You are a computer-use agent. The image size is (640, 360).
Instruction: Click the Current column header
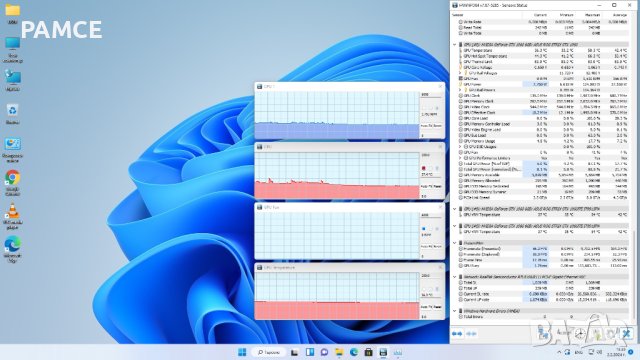pos(536,15)
